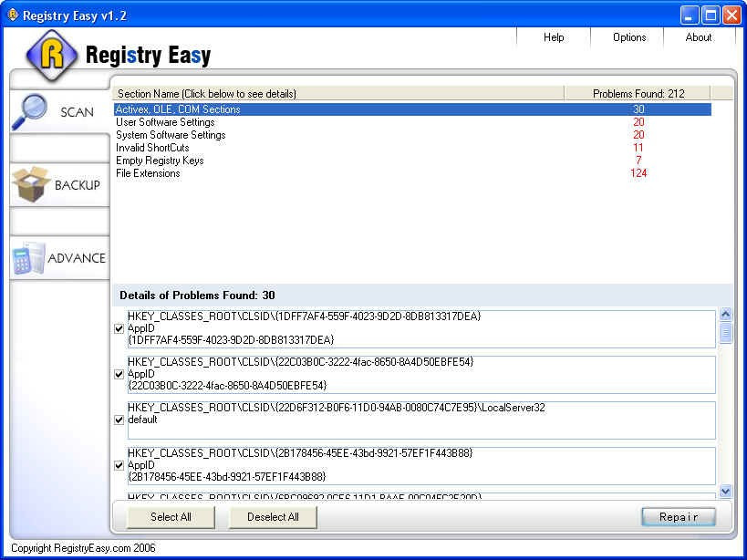Select the 22D6F312 LocalServer32 key path text
The image size is (747, 560).
(337, 408)
